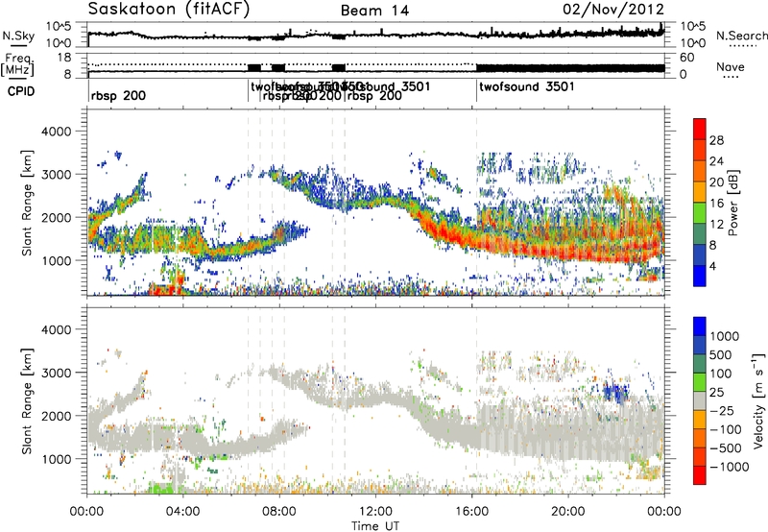The width and height of the screenshot is (768, 532).
Task: Click the "20:00" time axis label
Action: (x=567, y=512)
